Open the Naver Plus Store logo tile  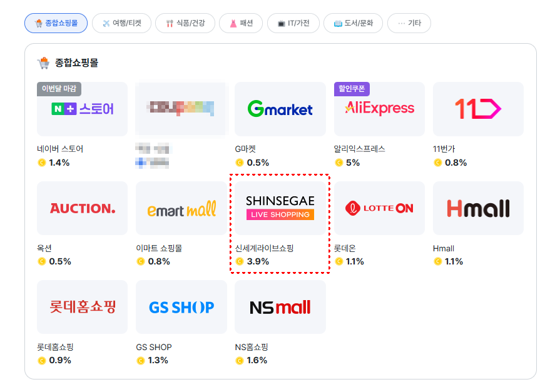pyautogui.click(x=82, y=109)
